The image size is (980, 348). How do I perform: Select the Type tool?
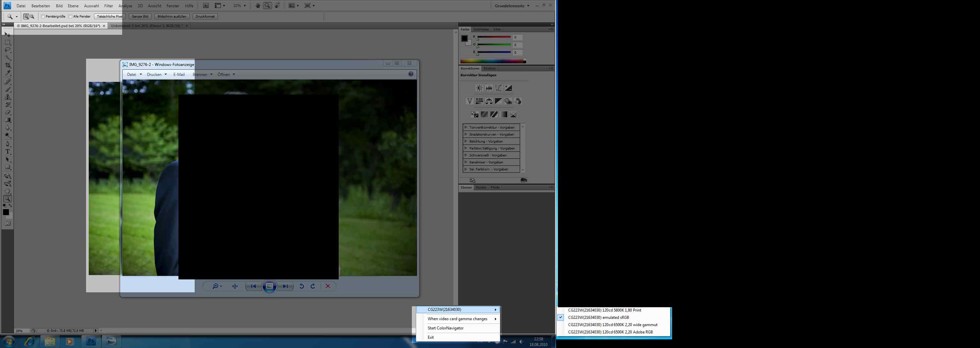[x=8, y=151]
